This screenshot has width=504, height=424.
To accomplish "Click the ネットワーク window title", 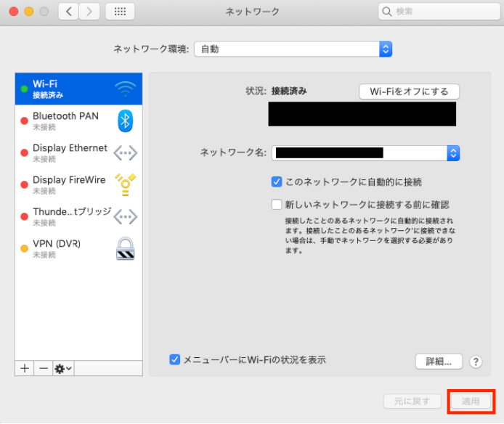I will [252, 12].
